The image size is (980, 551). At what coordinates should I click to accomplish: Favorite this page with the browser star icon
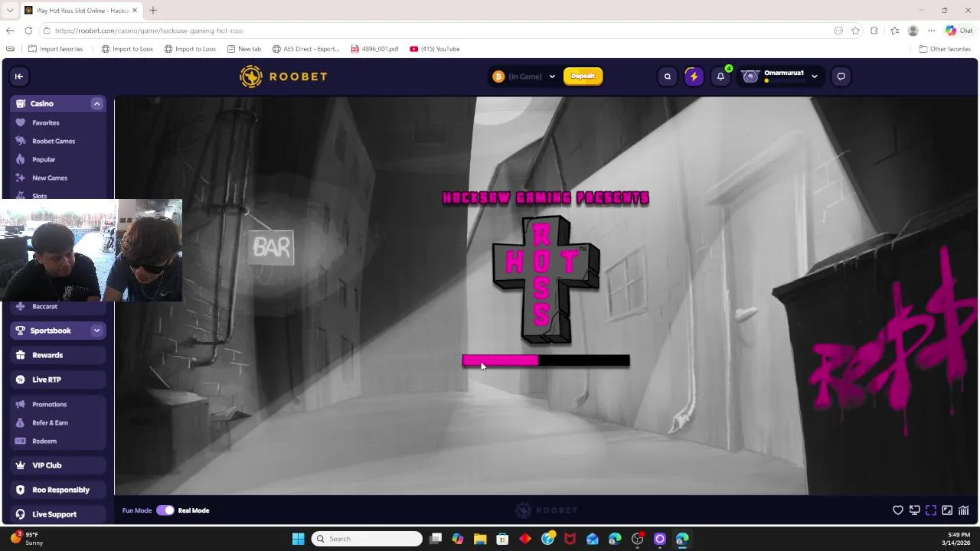pyautogui.click(x=855, y=31)
